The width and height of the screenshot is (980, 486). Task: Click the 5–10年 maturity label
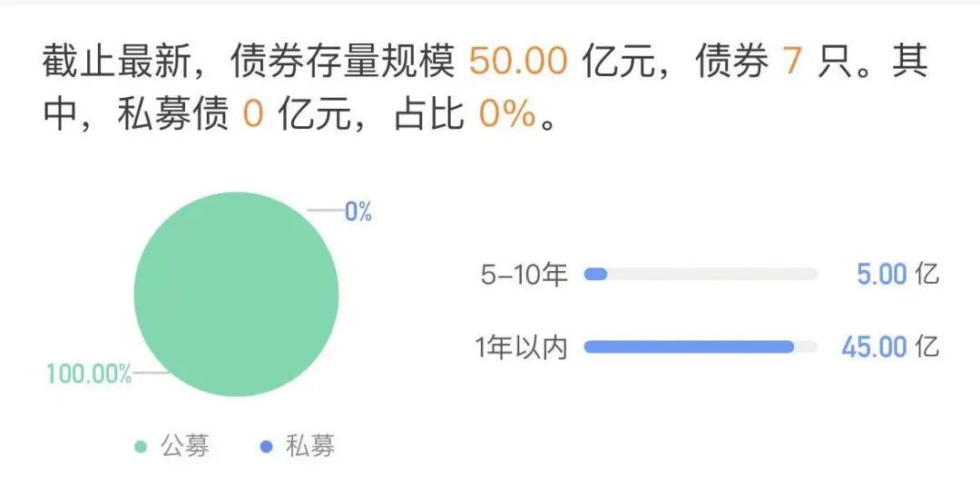coord(524,274)
